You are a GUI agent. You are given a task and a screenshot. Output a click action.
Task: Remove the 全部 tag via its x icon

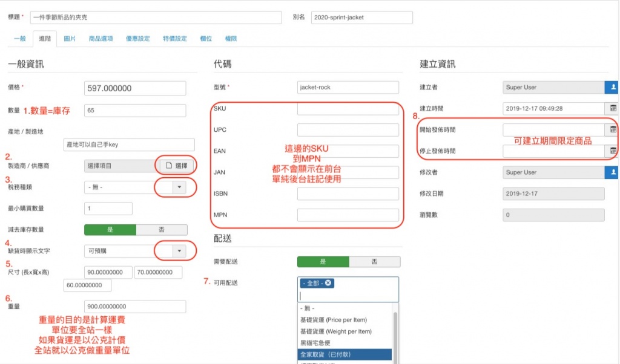pyautogui.click(x=328, y=284)
